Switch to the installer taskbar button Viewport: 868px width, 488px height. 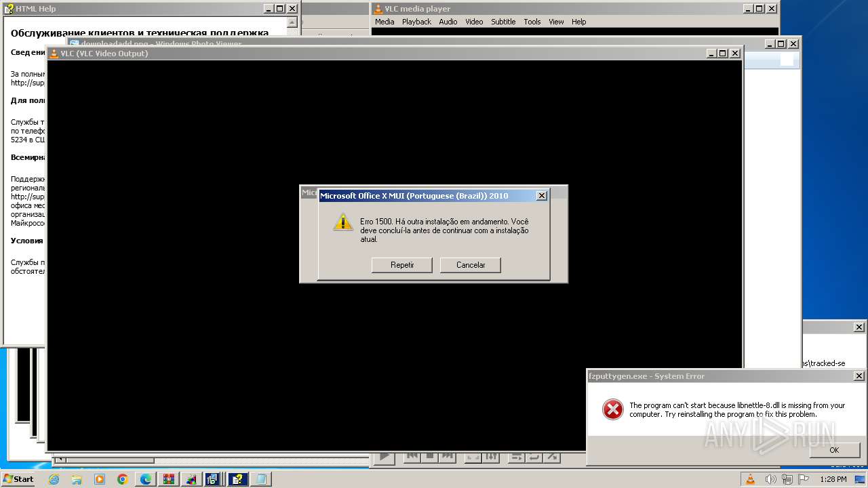point(214,479)
